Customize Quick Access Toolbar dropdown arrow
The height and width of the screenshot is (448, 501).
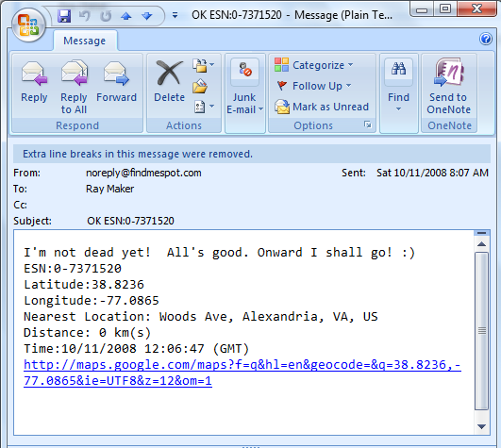(175, 15)
